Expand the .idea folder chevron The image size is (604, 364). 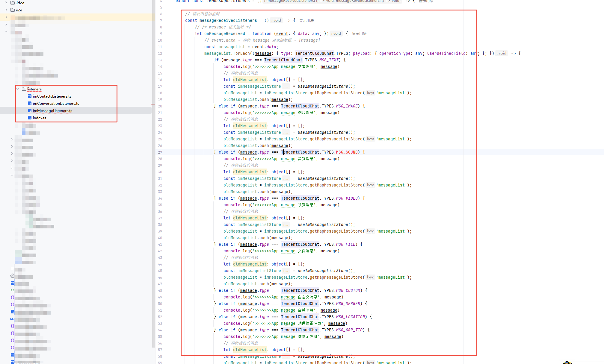6,3
